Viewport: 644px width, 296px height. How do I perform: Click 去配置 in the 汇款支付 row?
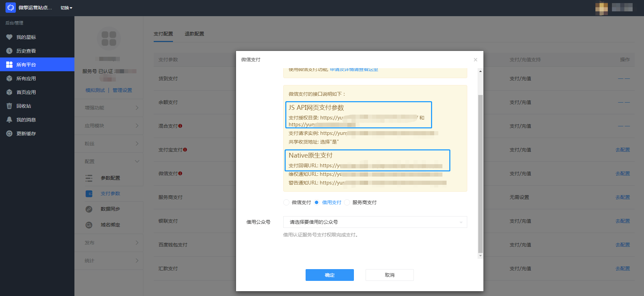coord(623,268)
